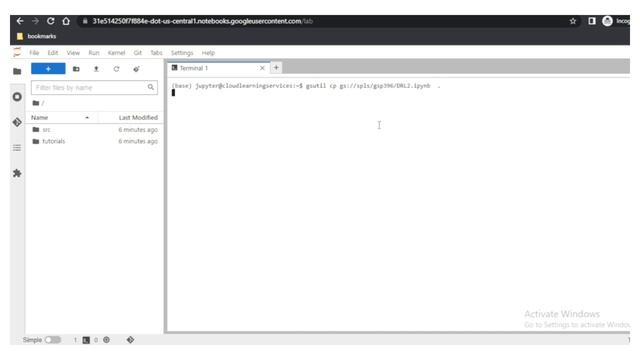The width and height of the screenshot is (640, 360).
Task: Open the View menu
Action: coord(73,53)
